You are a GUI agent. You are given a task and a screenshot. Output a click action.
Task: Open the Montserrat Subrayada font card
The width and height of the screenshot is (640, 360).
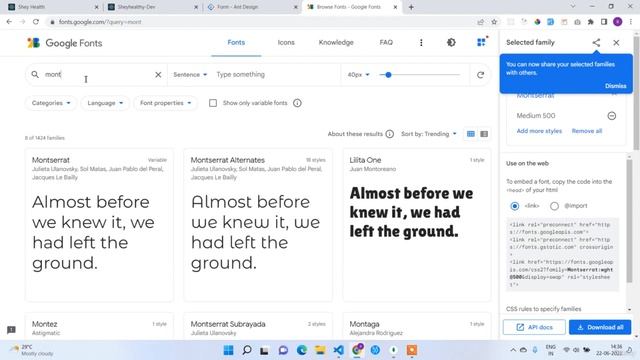point(258,327)
